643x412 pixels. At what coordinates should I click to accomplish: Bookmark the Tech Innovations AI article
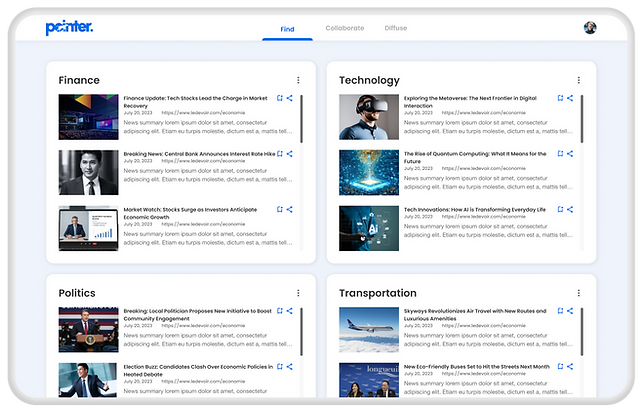click(x=560, y=209)
